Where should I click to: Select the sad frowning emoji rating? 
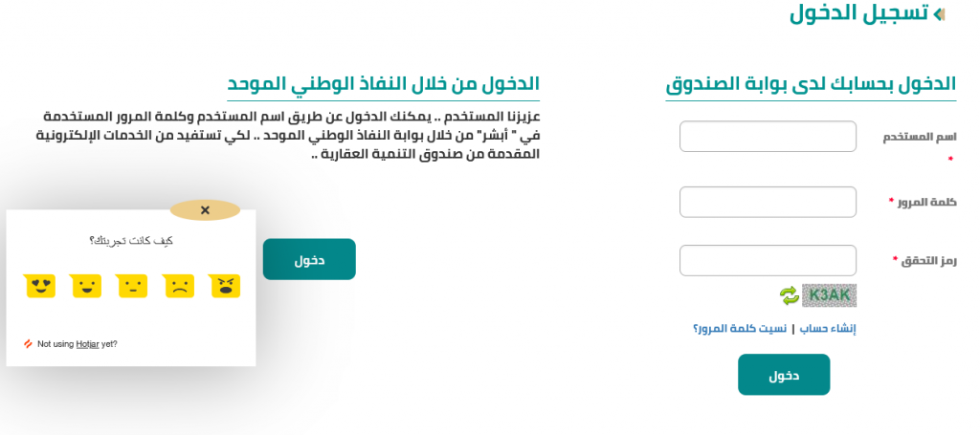[179, 286]
